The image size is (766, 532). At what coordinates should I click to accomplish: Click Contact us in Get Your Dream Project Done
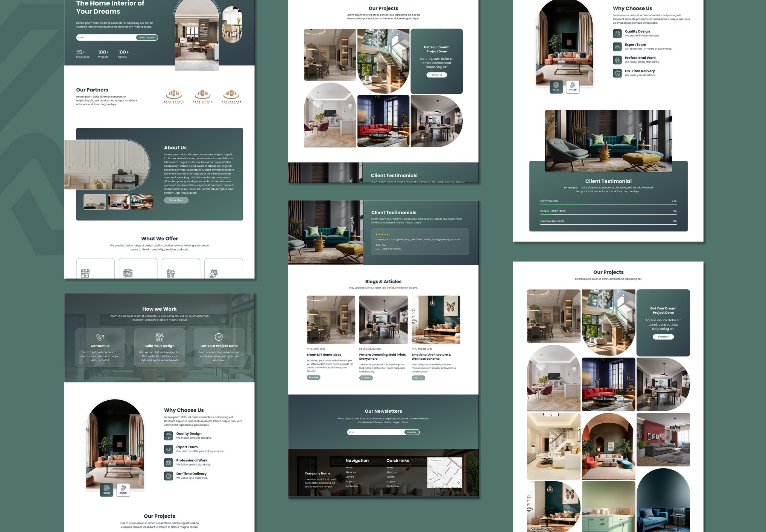[437, 75]
